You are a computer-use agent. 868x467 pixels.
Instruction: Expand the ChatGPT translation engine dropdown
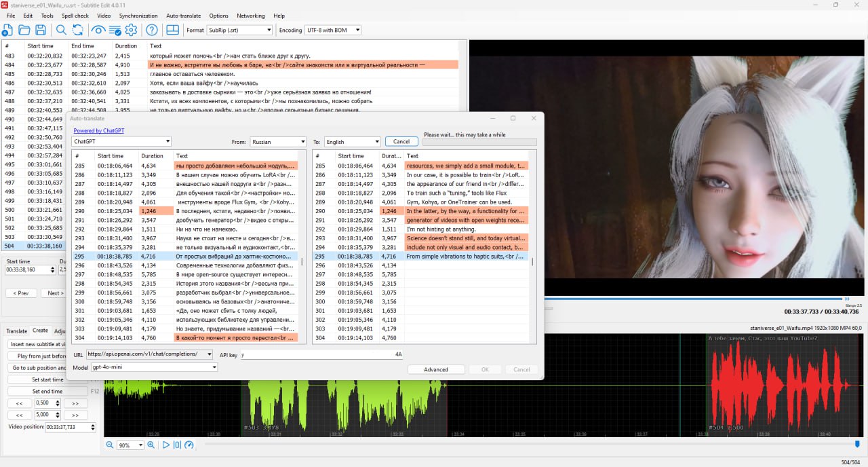pos(121,142)
